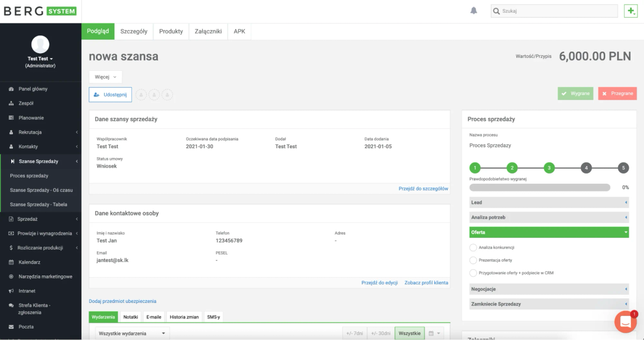Click the third empty shared user avatar
Viewport: 644px width, 340px height.
tap(167, 95)
